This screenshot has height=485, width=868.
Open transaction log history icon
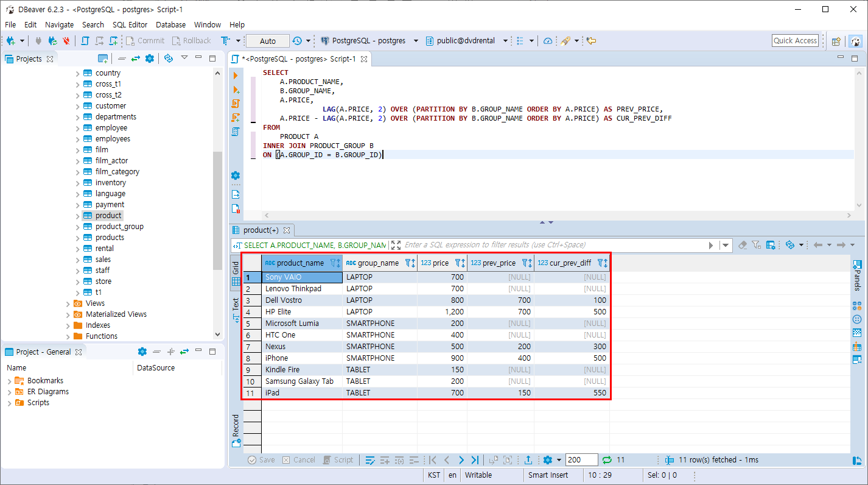(297, 41)
